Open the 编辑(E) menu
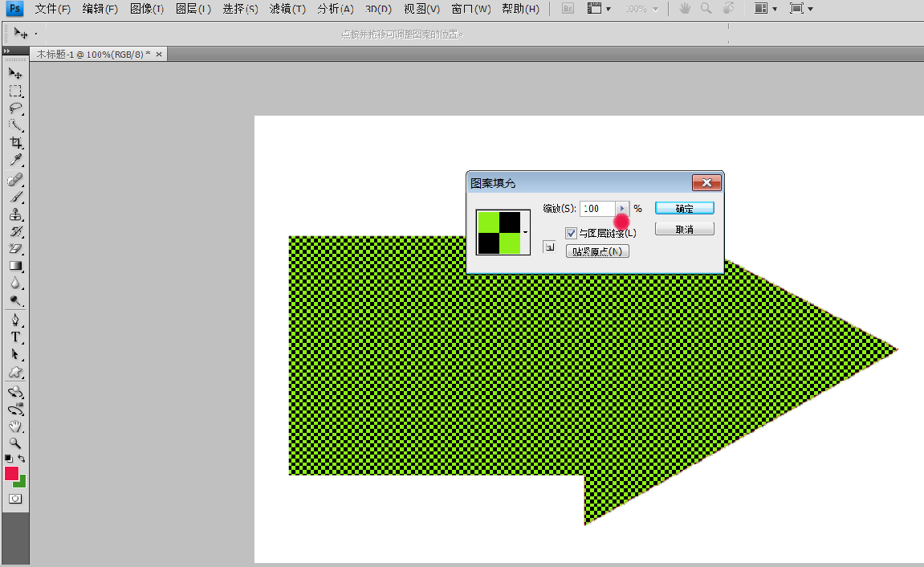Screen dimensions: 924x567 tap(100, 9)
